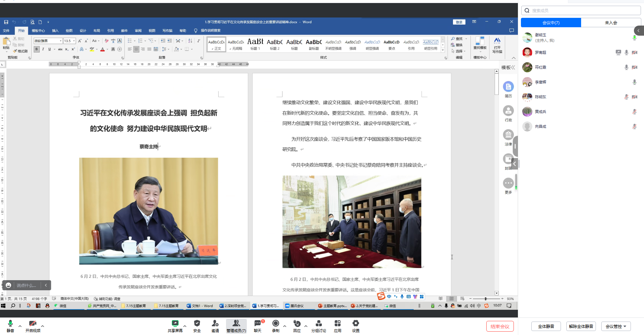
Task: Toggle bold formatting in the Word ribbon
Action: (37, 49)
